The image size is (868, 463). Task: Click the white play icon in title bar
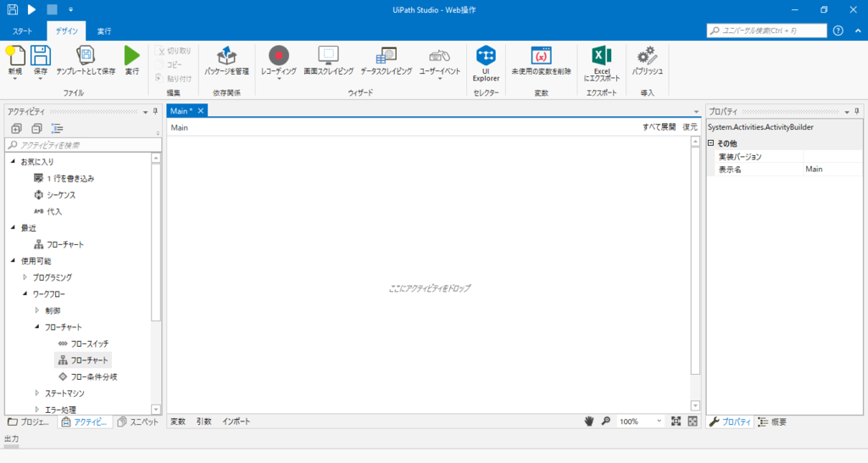[x=32, y=9]
